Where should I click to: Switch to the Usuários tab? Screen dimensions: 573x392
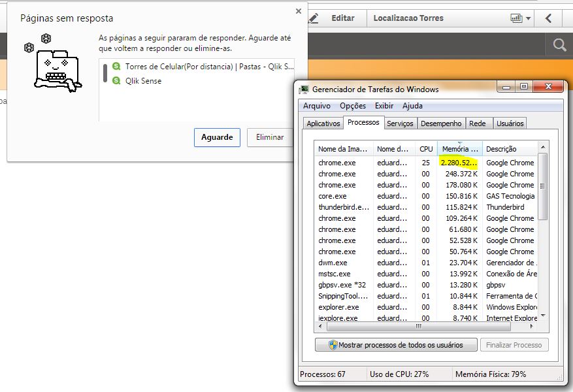click(510, 123)
